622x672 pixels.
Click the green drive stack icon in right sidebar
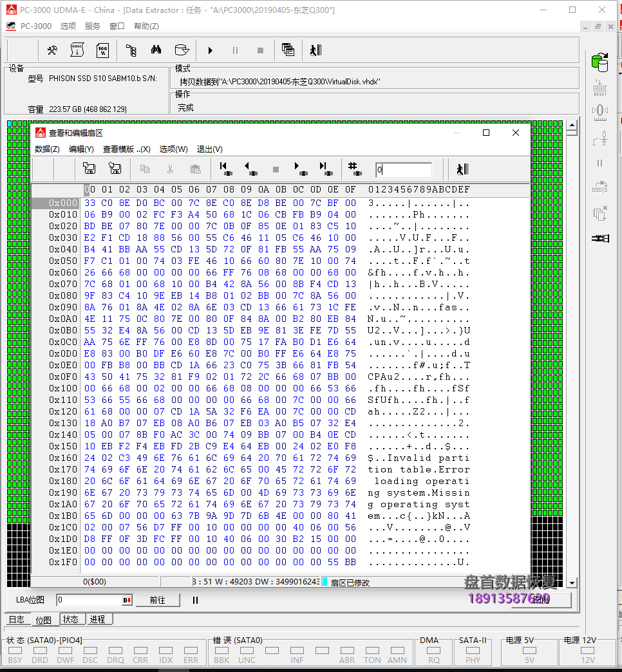(599, 62)
